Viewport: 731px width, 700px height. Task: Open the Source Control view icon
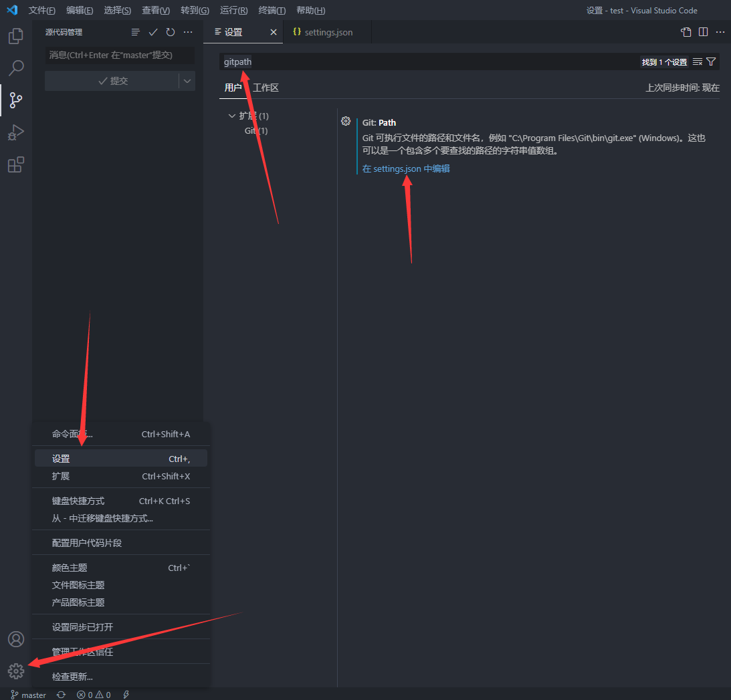point(16,100)
